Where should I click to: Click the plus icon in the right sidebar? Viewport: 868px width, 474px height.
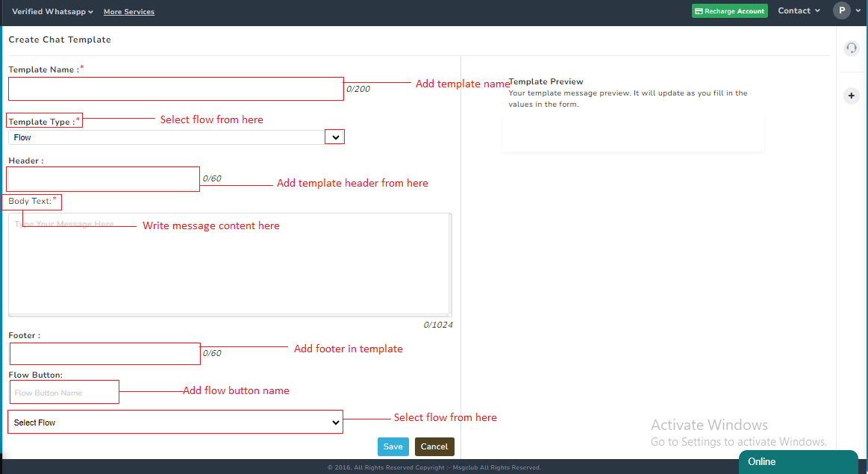coord(851,96)
